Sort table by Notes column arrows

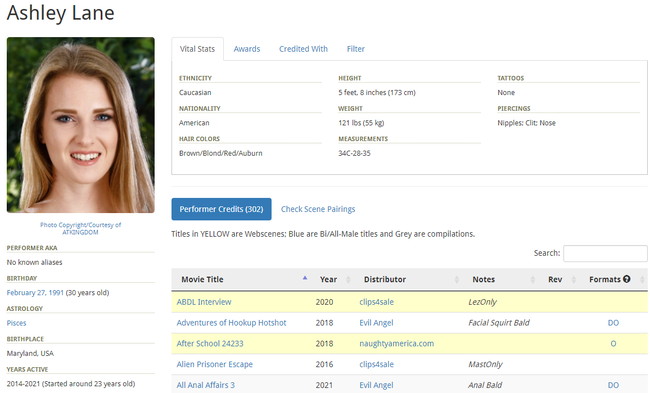[533, 280]
